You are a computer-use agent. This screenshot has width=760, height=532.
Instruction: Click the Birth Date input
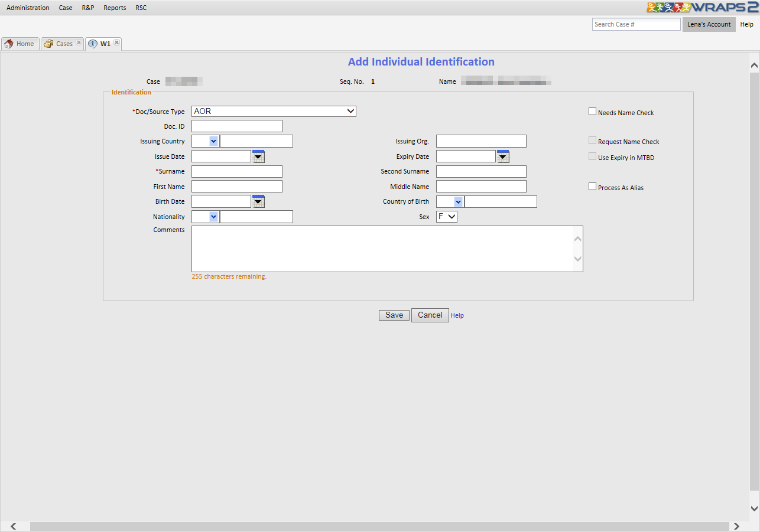point(222,201)
